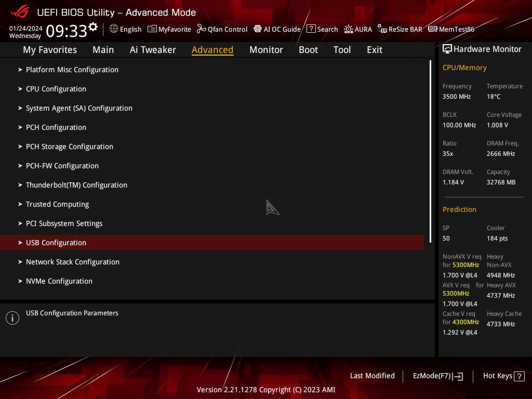Go to the Monitor tab
Viewport: 532px width, 399px height.
click(266, 50)
